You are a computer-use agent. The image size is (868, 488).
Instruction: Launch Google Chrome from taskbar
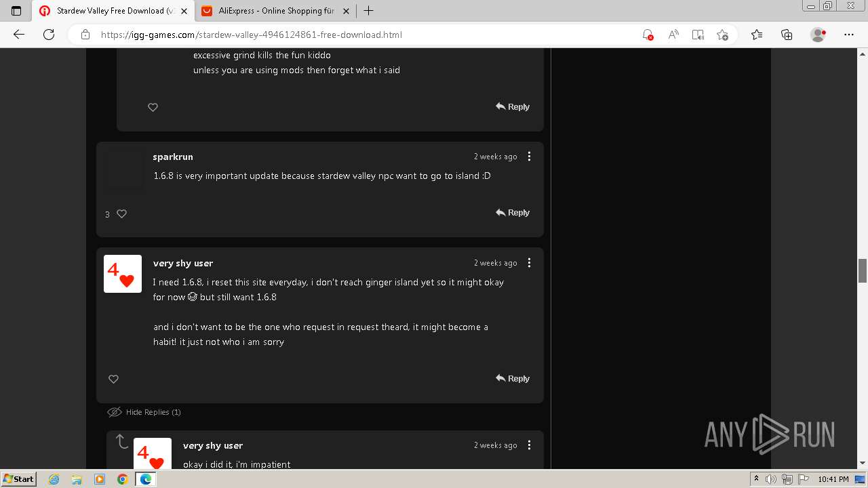point(122,479)
